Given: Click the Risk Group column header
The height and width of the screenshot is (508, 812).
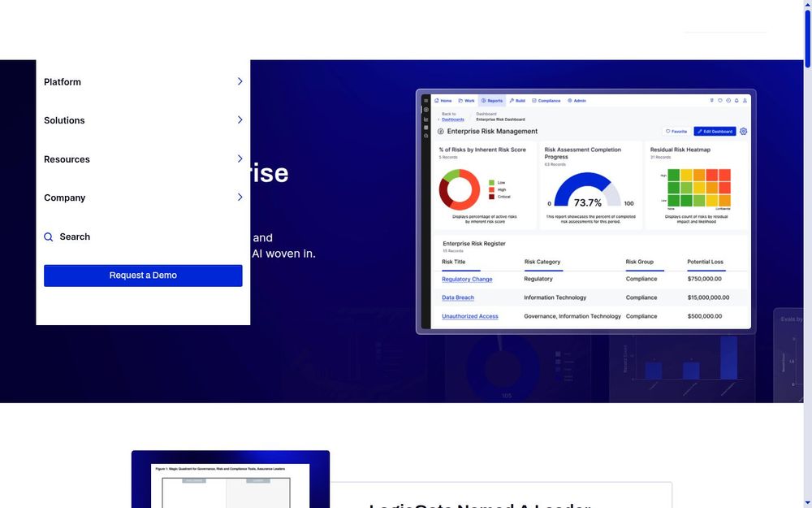Looking at the screenshot, I should (x=639, y=262).
